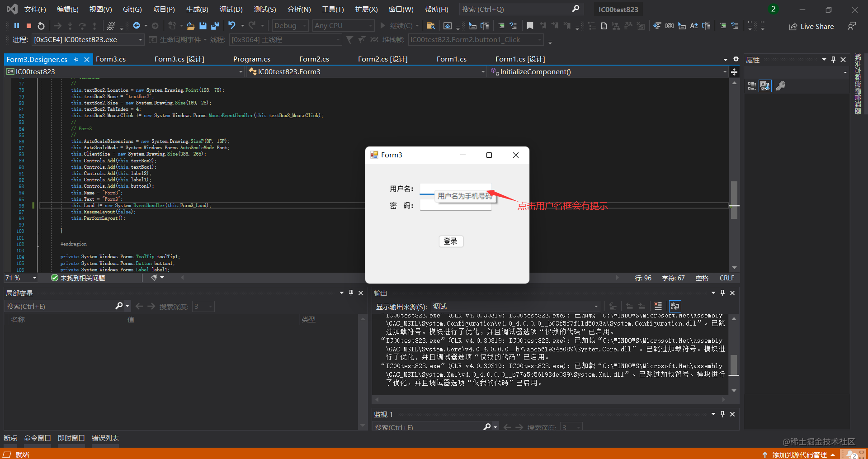Screen dimensions: 868x459
Task: Open the 调试(D) menu
Action: coord(231,9)
